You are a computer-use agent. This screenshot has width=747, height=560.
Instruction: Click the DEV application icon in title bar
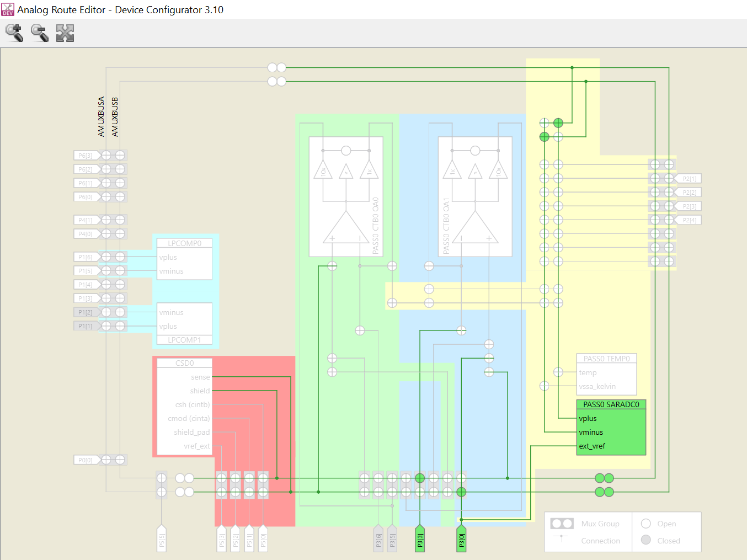click(x=8, y=9)
